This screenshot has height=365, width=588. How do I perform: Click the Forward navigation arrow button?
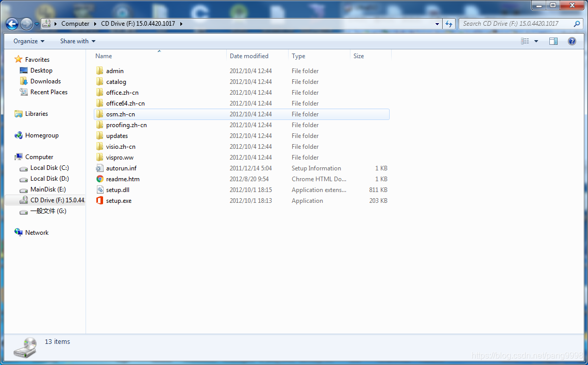click(x=26, y=24)
